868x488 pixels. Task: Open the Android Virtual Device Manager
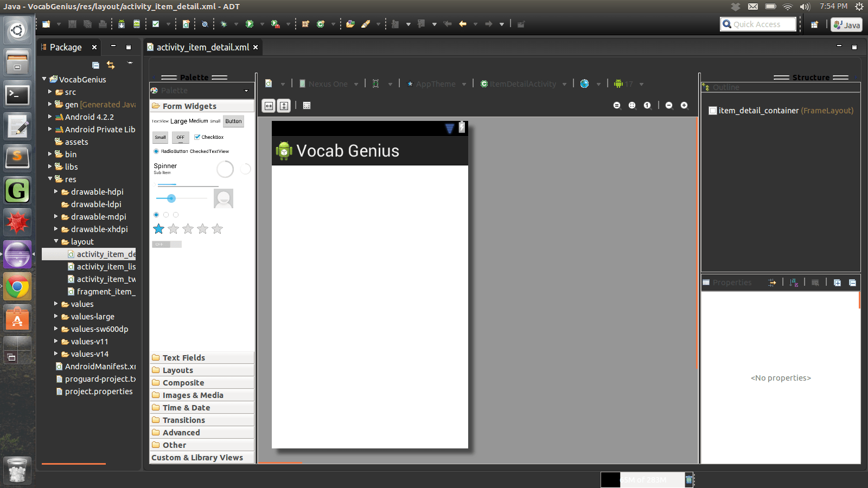click(137, 24)
